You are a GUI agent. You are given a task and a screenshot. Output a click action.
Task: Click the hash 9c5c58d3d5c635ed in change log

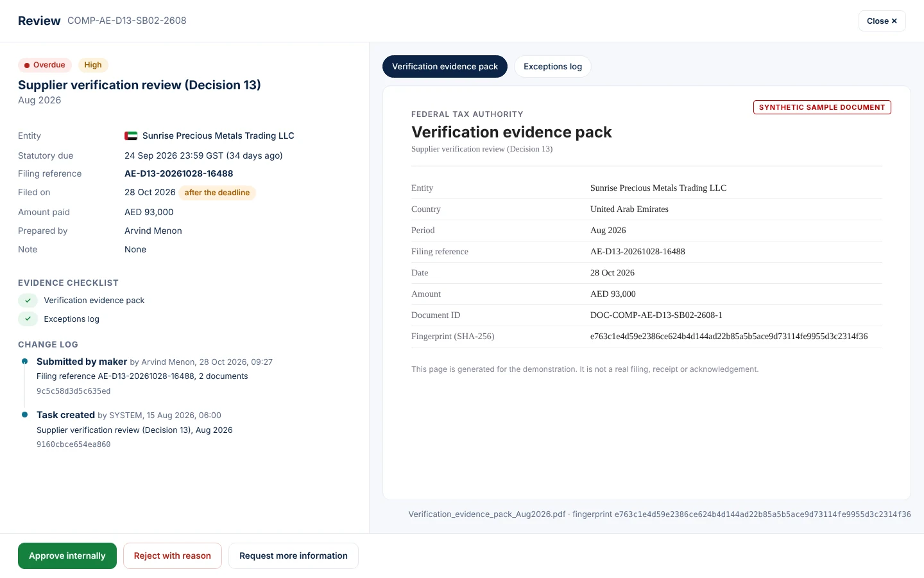point(74,391)
